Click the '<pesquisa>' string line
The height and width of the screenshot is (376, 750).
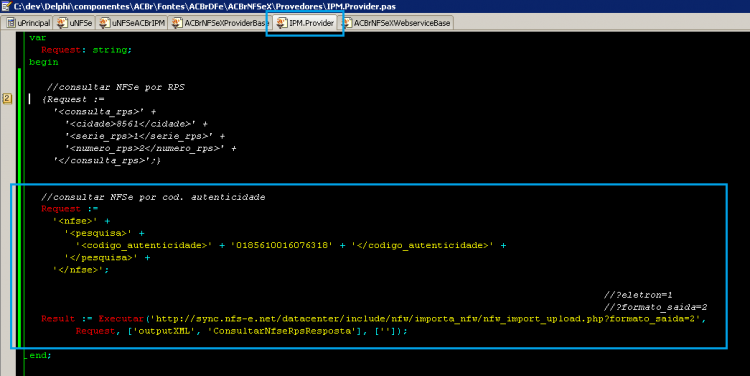104,233
